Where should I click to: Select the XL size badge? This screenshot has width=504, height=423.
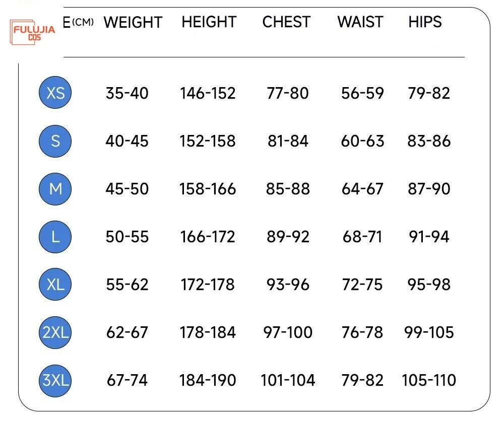55,285
